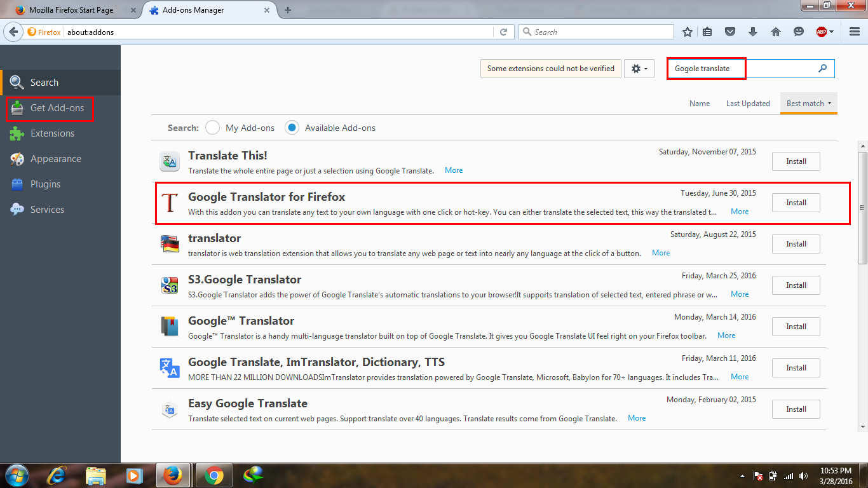Expand the Adblock Plus dropdown arrow
Screen dimensions: 868x488
[831, 32]
